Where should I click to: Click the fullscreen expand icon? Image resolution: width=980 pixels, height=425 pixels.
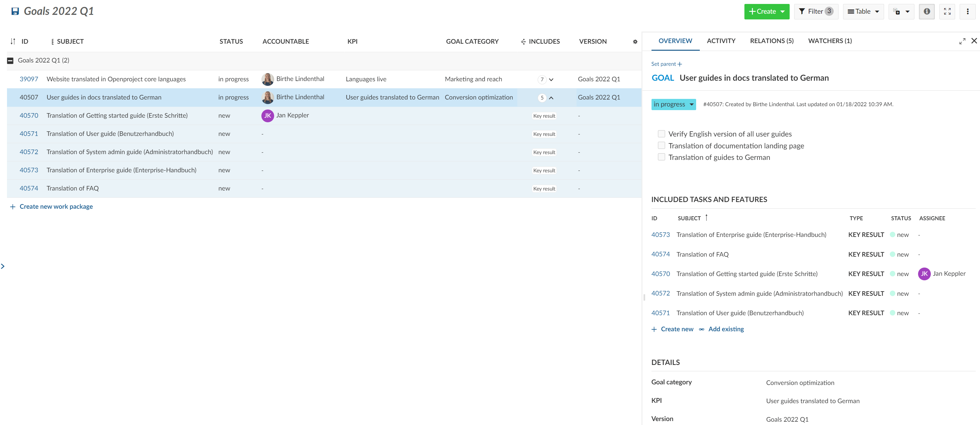[948, 11]
